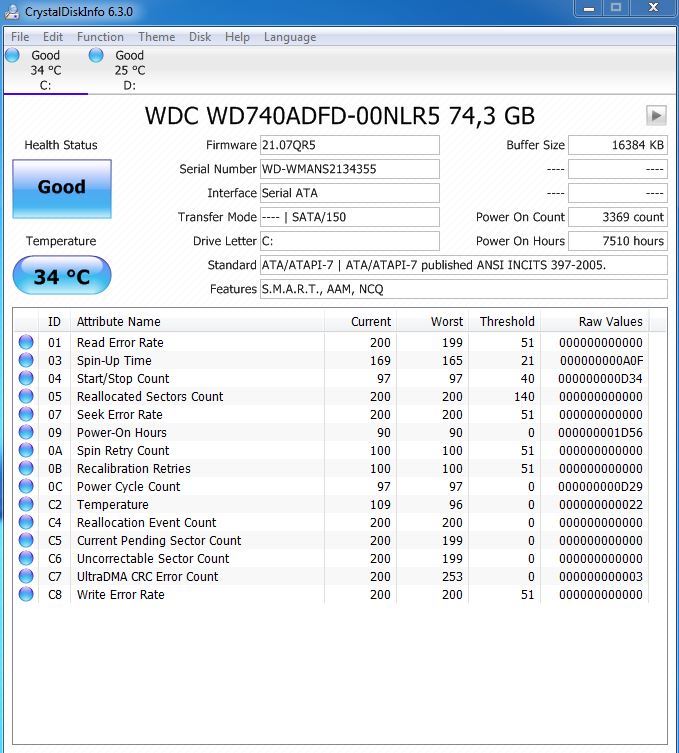Click the Serial Number field

[x=350, y=169]
